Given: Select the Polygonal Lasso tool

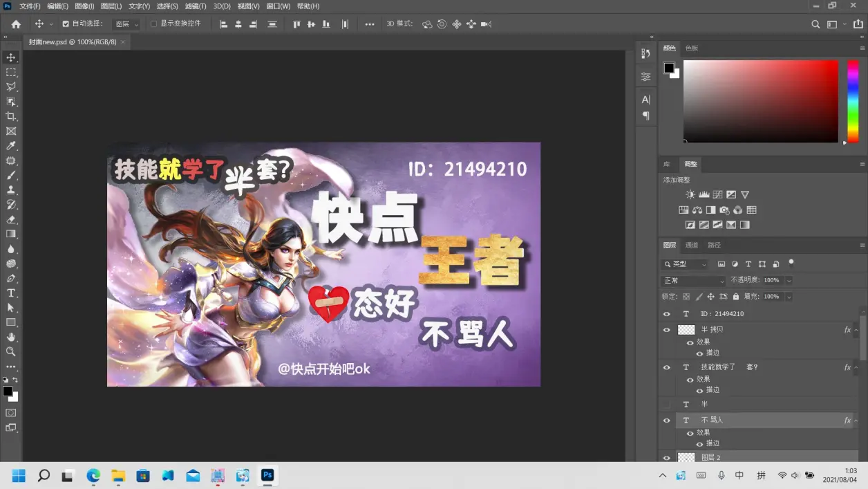Looking at the screenshot, I should (11, 87).
